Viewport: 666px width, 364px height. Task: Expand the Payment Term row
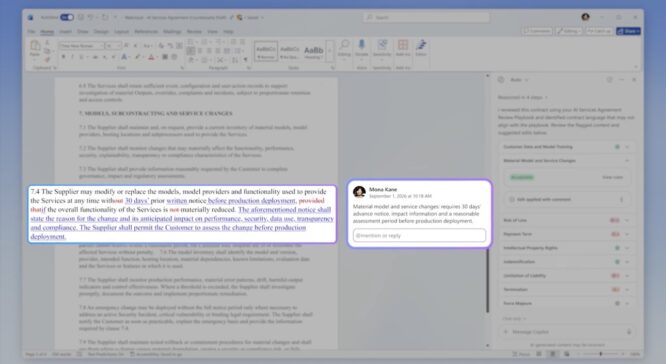567,234
